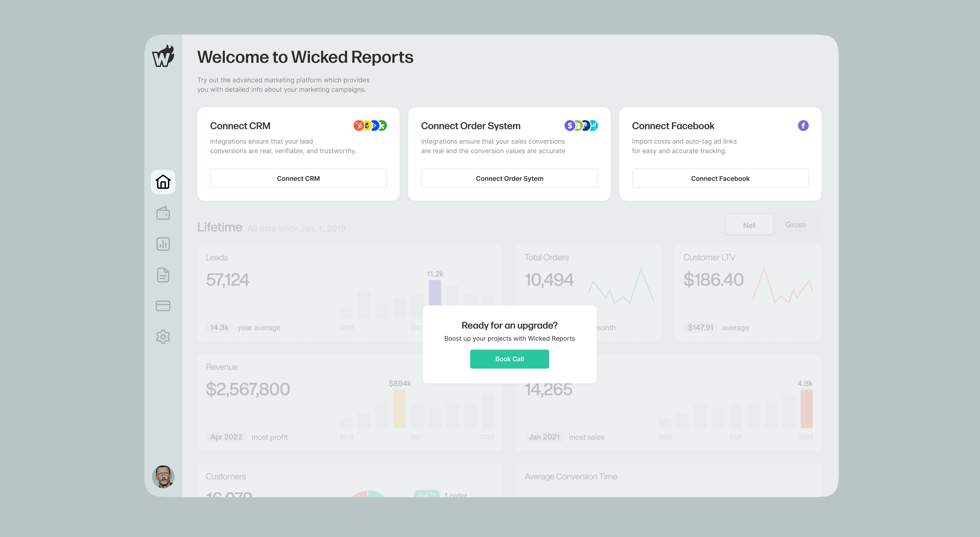Screen dimensions: 980x537
Task: Open the wallet icon in sidebar
Action: (x=163, y=213)
